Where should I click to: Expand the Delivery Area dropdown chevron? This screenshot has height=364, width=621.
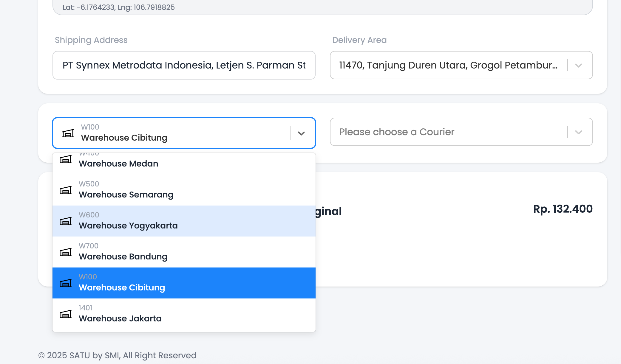(579, 66)
